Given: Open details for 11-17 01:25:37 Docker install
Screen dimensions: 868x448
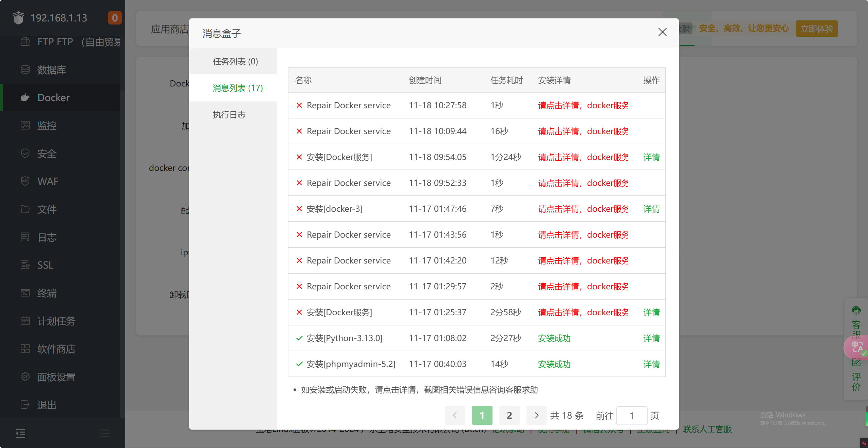Looking at the screenshot, I should [x=651, y=312].
